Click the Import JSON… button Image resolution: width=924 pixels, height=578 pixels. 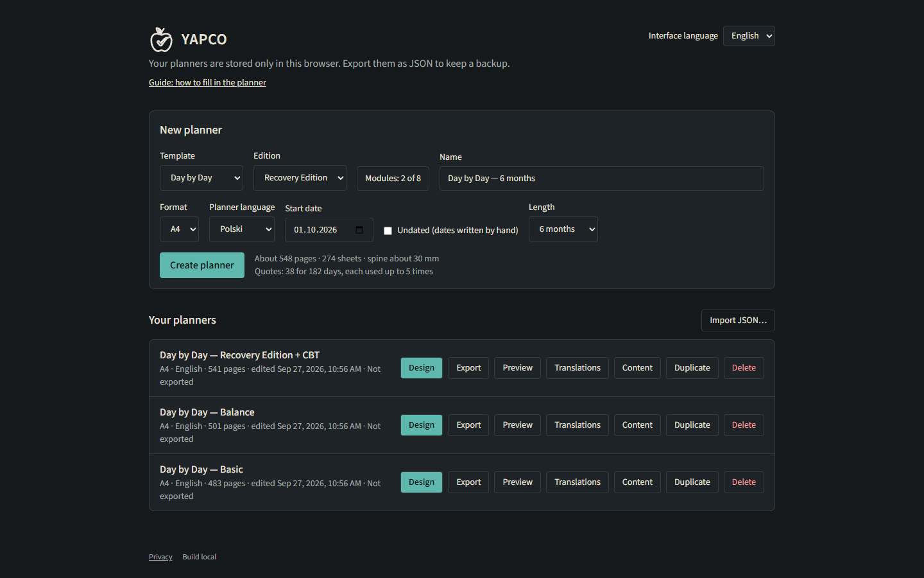tap(738, 320)
